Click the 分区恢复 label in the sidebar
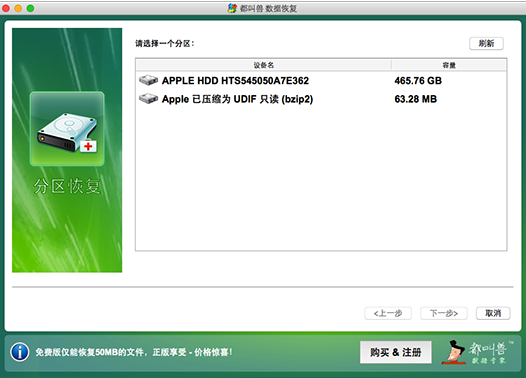Image resolution: width=526 pixels, height=378 pixels. (x=67, y=186)
